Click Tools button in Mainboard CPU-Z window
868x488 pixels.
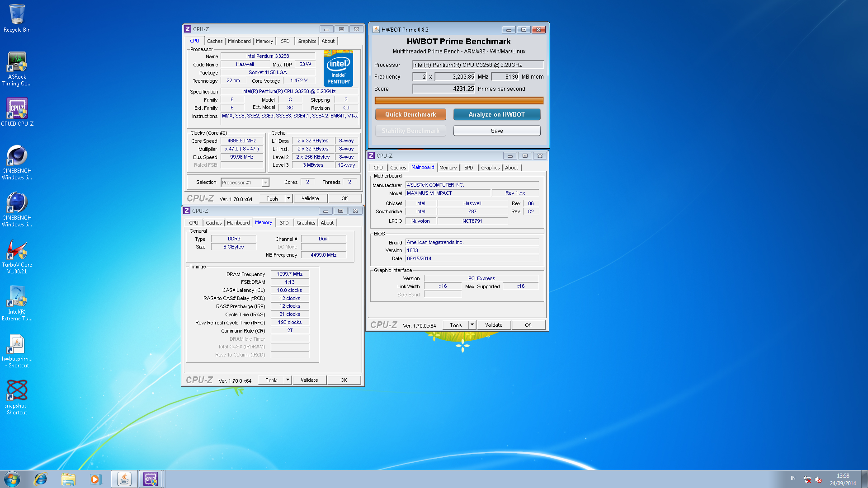pyautogui.click(x=456, y=325)
